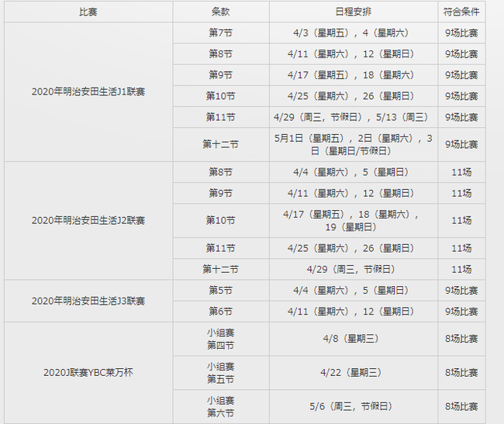This screenshot has height=424, width=504.
Task: Click 第5节 in the J3 league section
Action: tap(221, 291)
